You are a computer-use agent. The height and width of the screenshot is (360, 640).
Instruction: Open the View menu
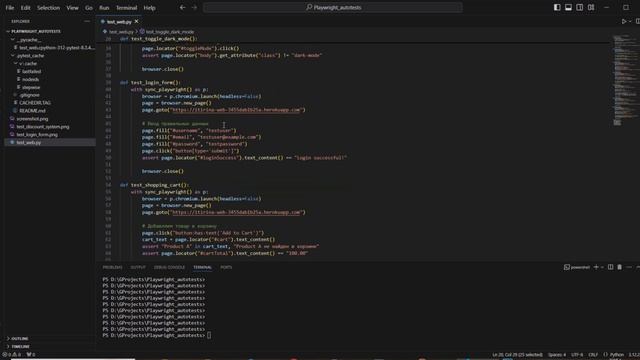[72, 8]
